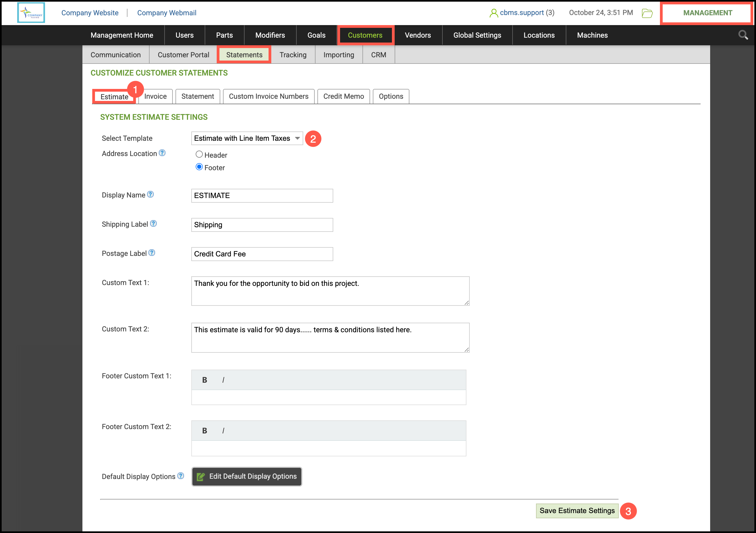Toggle bold in Footer Custom Text 1

[204, 380]
